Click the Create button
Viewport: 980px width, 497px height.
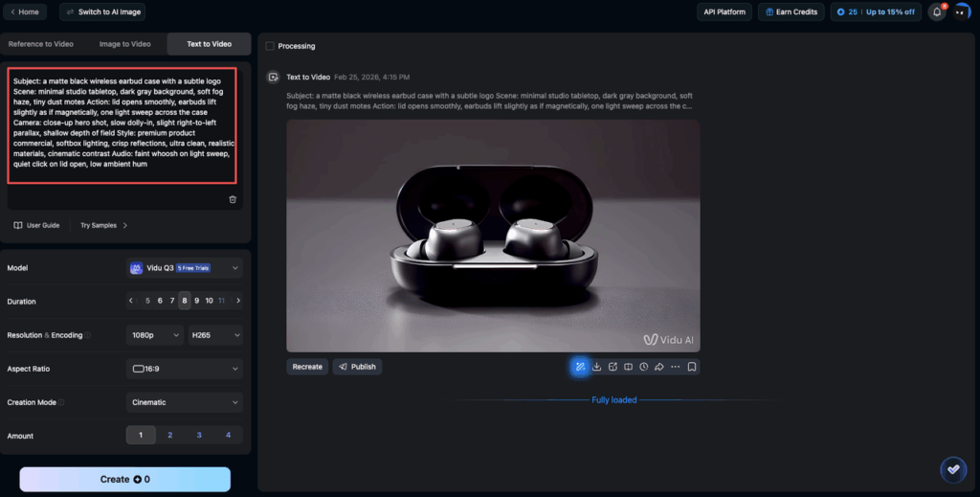[x=125, y=480]
